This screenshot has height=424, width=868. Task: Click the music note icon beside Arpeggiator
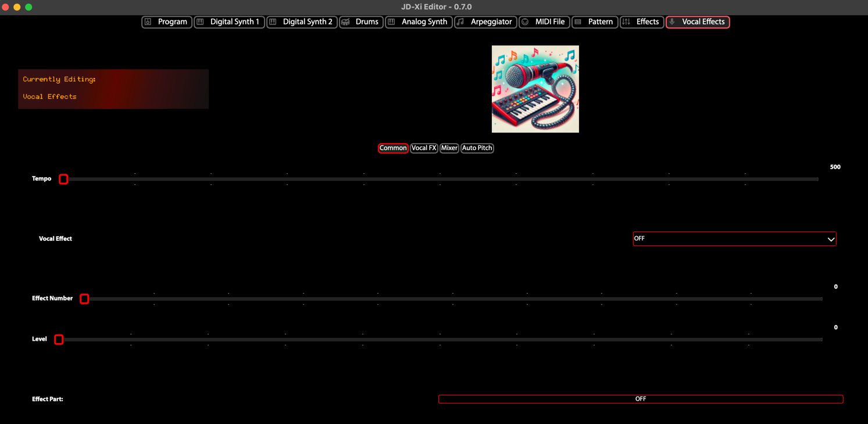click(461, 22)
